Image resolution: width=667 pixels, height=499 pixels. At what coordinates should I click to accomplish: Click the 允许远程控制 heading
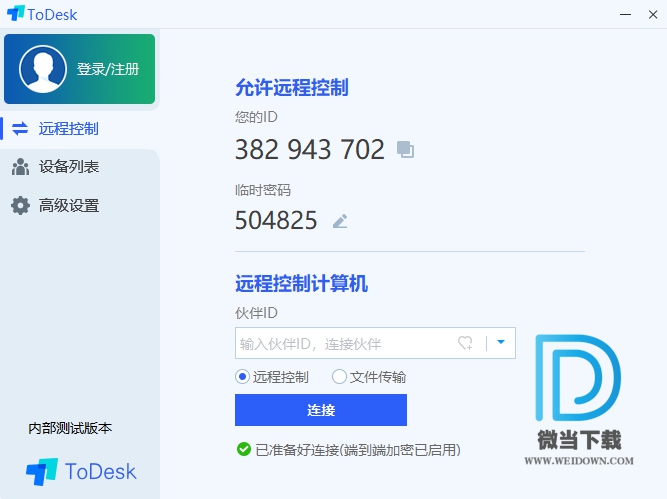[292, 88]
